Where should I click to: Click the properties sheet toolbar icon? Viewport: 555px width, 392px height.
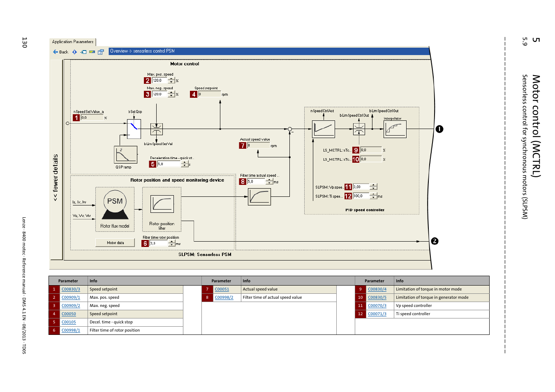[x=101, y=52]
